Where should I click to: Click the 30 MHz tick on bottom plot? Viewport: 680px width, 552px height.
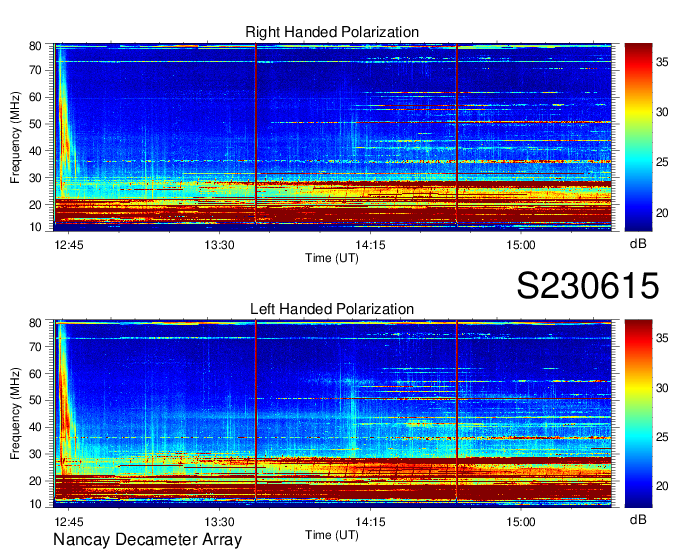[35, 454]
